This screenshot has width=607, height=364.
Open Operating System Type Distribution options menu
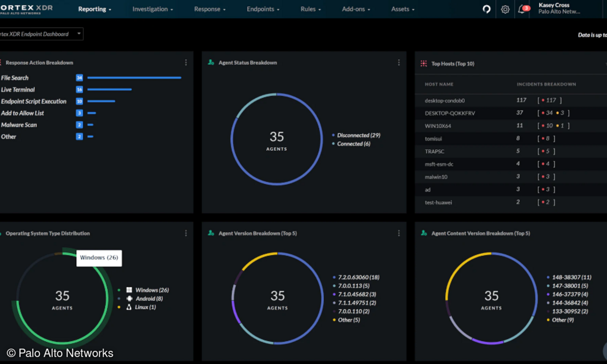tap(186, 233)
